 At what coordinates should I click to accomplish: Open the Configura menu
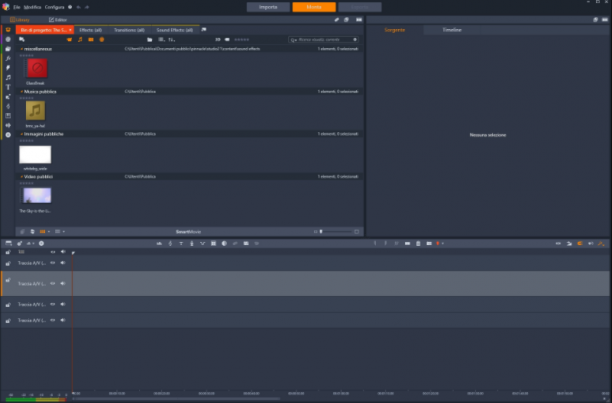pos(54,7)
